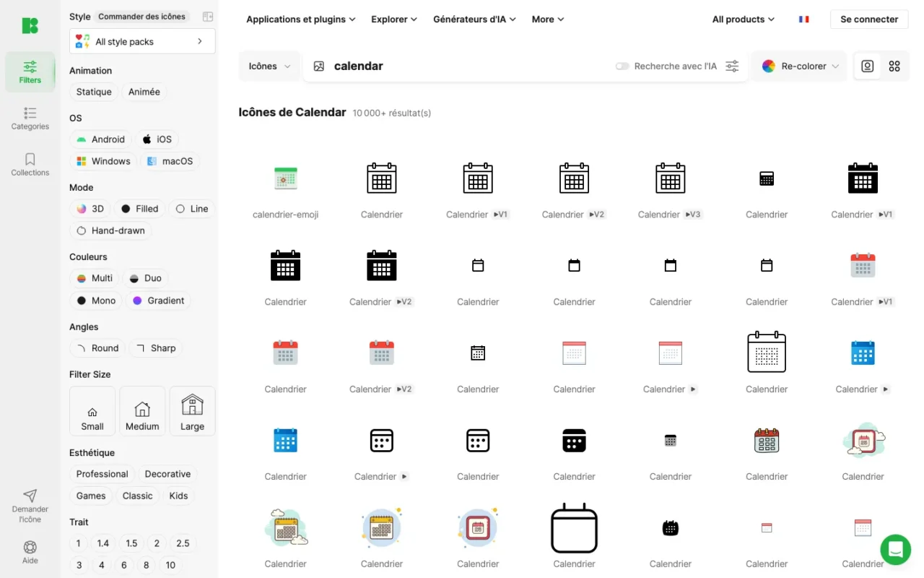Expand the All products dropdown
This screenshot has width=924, height=578.
[x=743, y=20]
